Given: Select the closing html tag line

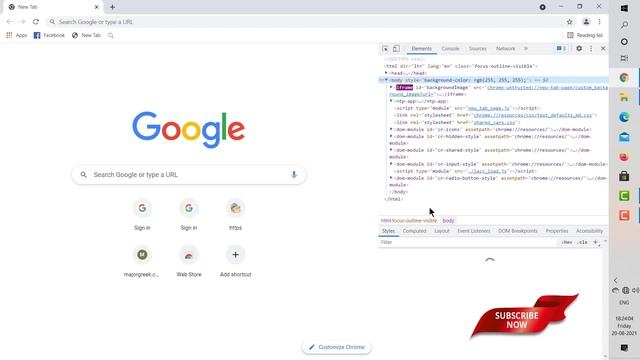Looking at the screenshot, I should pyautogui.click(x=393, y=199).
